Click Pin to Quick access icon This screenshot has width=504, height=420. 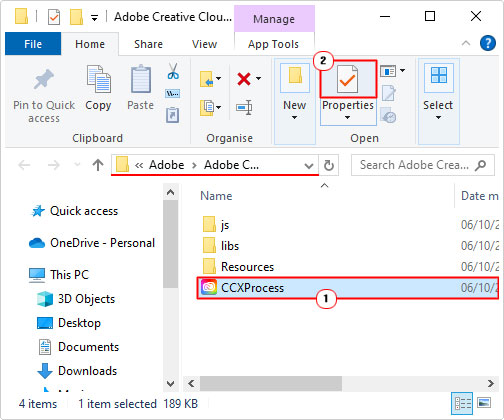44,79
